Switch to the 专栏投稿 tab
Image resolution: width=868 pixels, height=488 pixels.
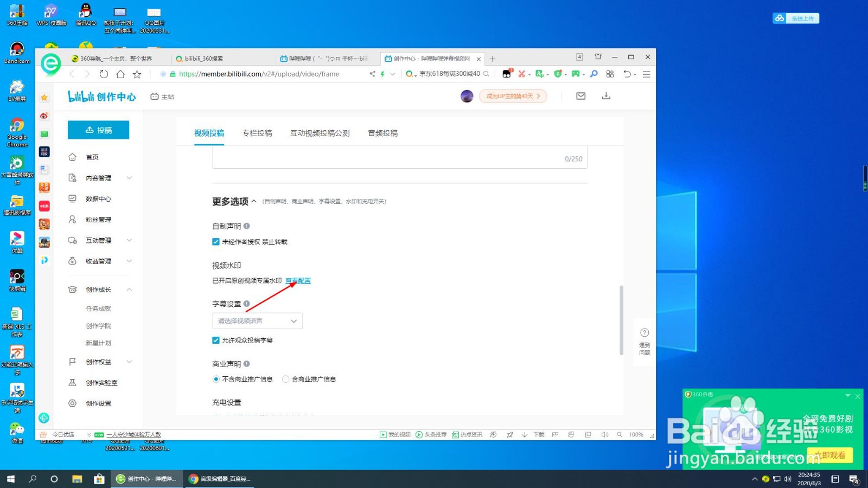tap(257, 133)
